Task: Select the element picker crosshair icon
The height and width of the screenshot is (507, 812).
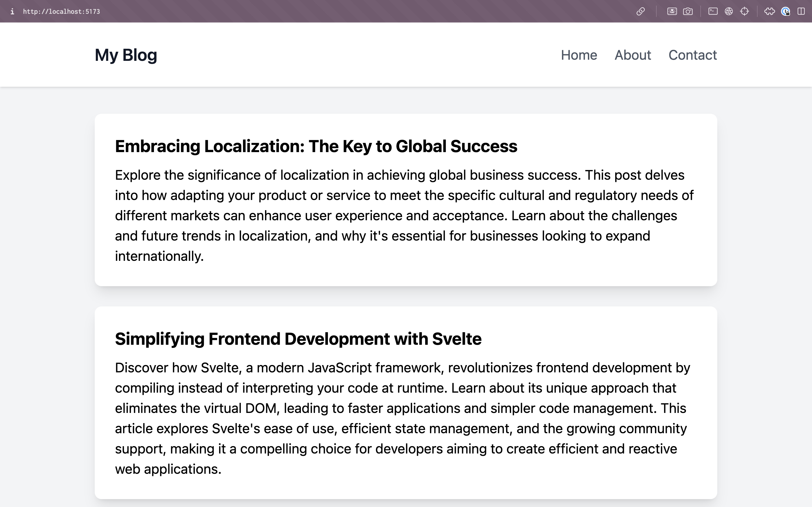Action: point(745,11)
